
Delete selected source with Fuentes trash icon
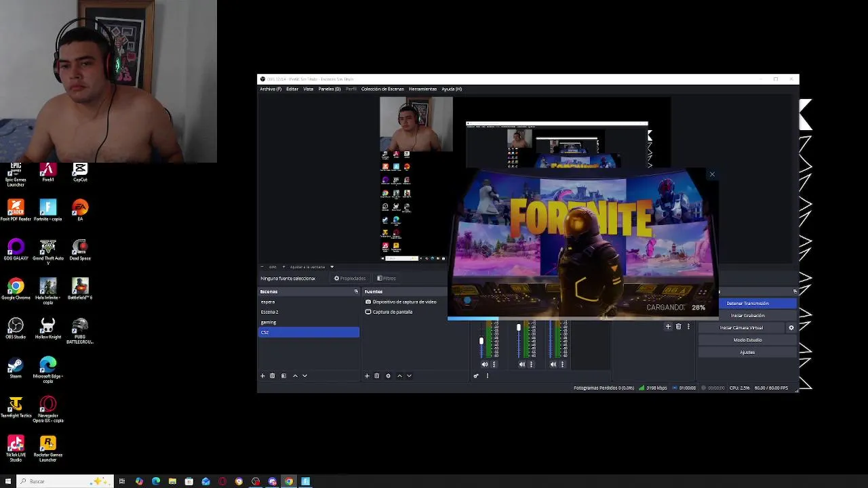point(377,375)
